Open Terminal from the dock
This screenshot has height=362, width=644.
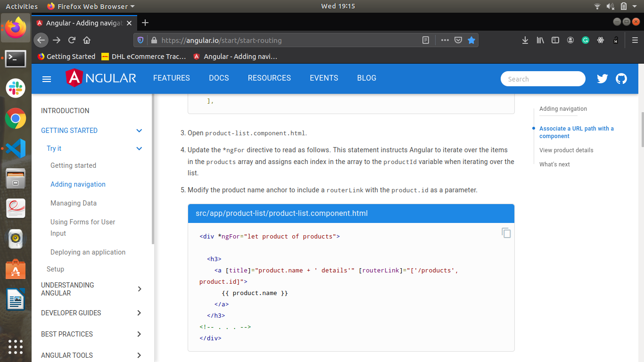click(x=16, y=58)
